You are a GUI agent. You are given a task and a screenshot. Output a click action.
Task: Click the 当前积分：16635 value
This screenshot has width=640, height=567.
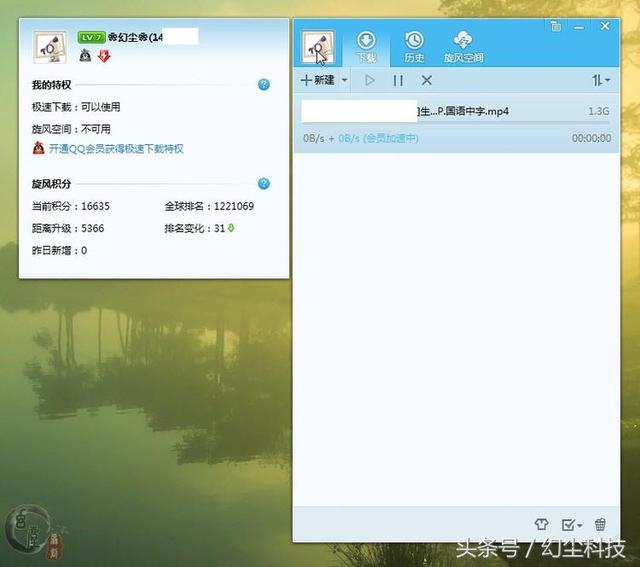[71, 206]
